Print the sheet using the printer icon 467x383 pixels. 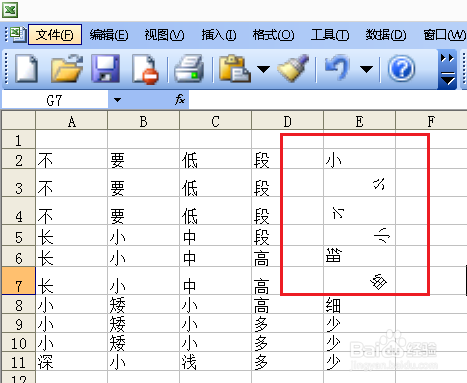pos(189,69)
